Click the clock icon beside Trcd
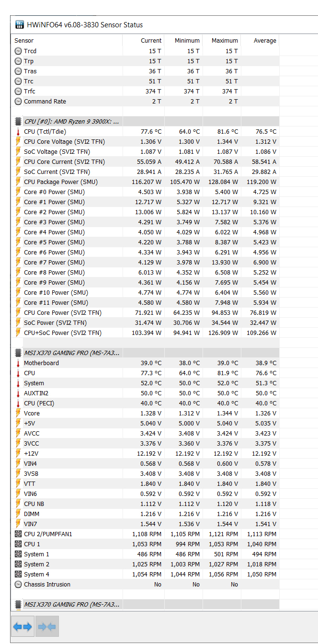Image resolution: width=318 pixels, height=644 pixels. (18, 51)
